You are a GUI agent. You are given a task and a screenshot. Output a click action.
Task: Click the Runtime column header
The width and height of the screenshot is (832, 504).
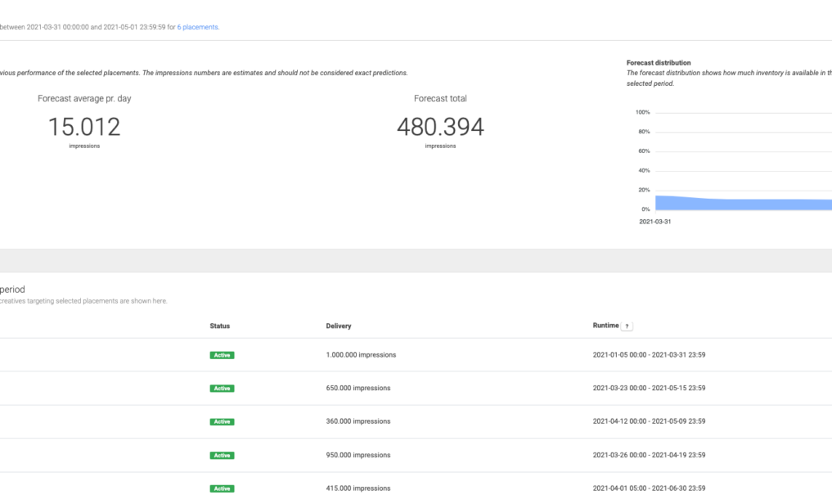click(605, 326)
